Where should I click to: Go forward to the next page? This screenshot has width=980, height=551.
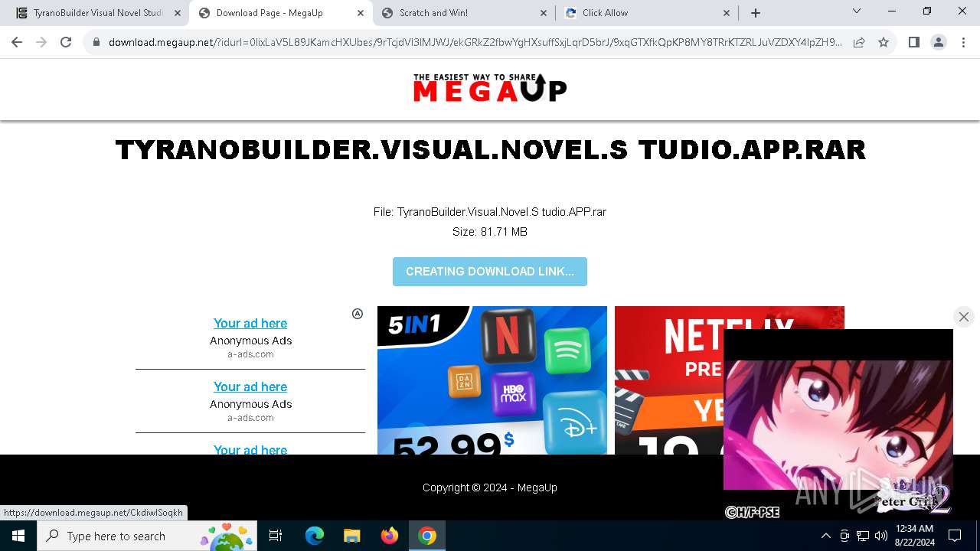(x=41, y=43)
